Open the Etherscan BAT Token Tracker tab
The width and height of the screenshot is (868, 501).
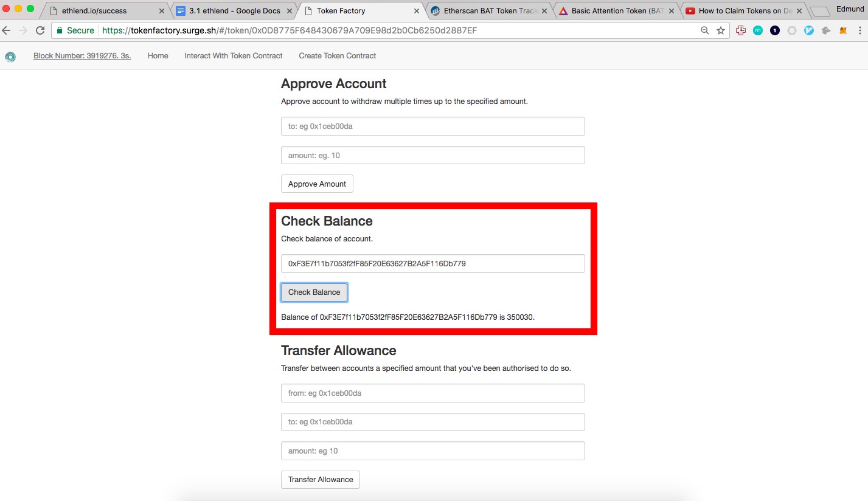[490, 11]
